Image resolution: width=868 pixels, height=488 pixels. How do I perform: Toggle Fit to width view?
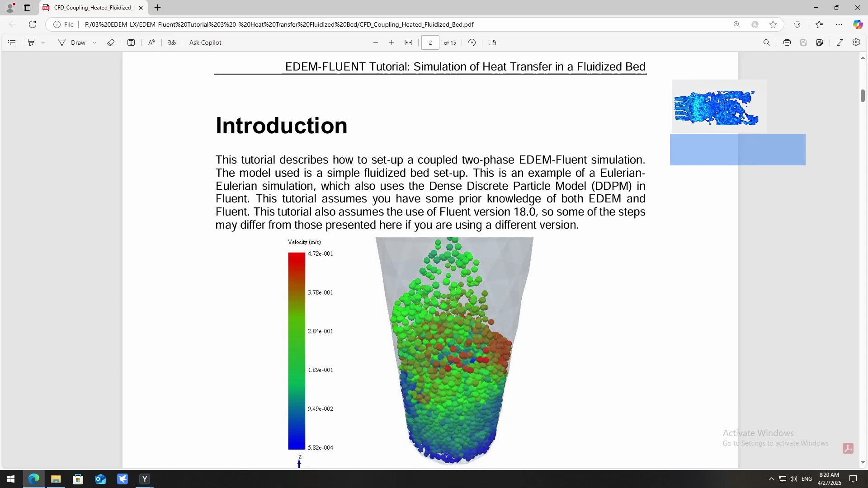(x=409, y=42)
